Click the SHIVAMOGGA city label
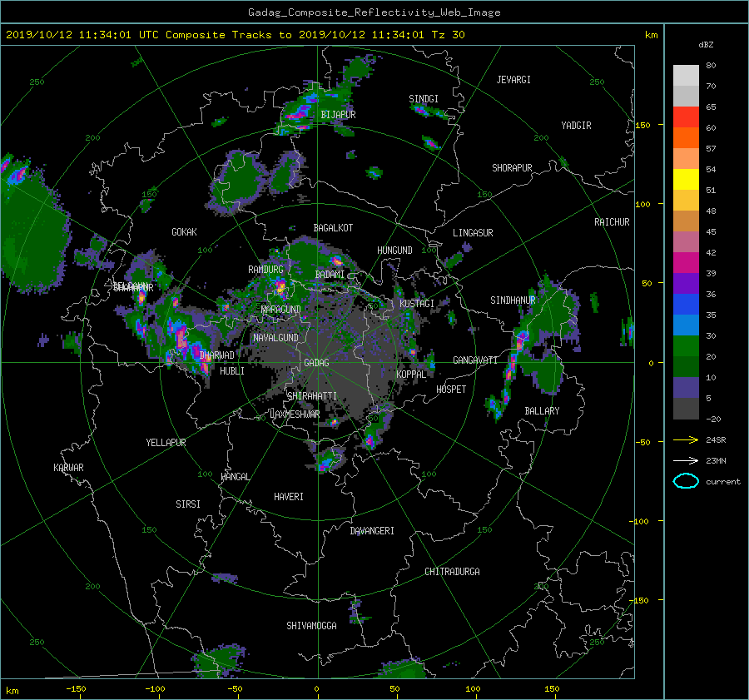749x700 pixels. 311,625
